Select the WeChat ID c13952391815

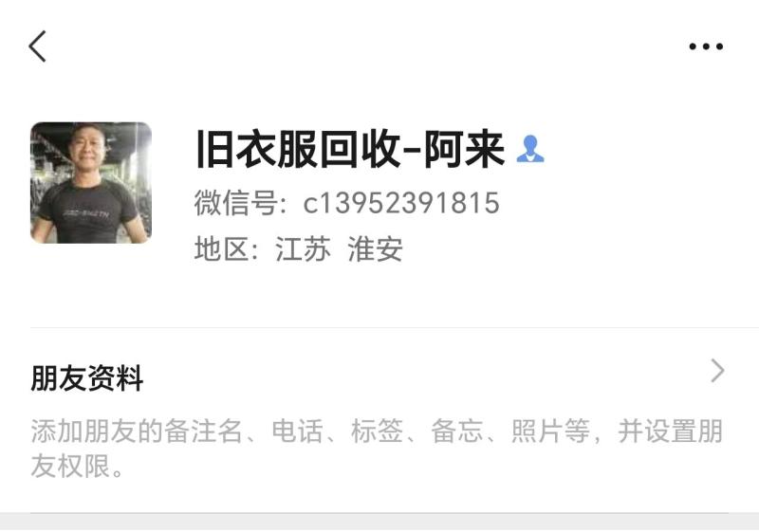pyautogui.click(x=400, y=203)
